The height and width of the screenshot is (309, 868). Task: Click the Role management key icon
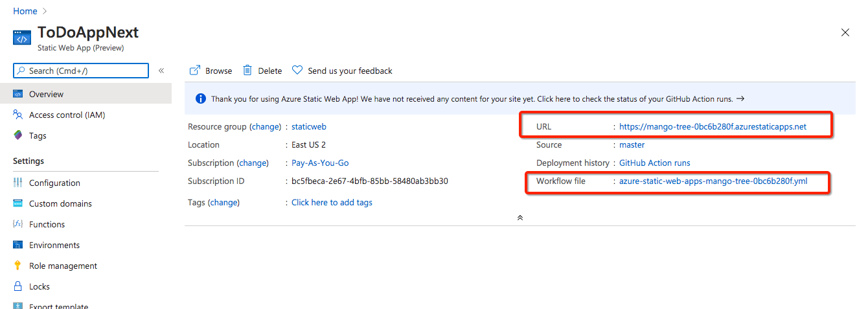tap(18, 266)
